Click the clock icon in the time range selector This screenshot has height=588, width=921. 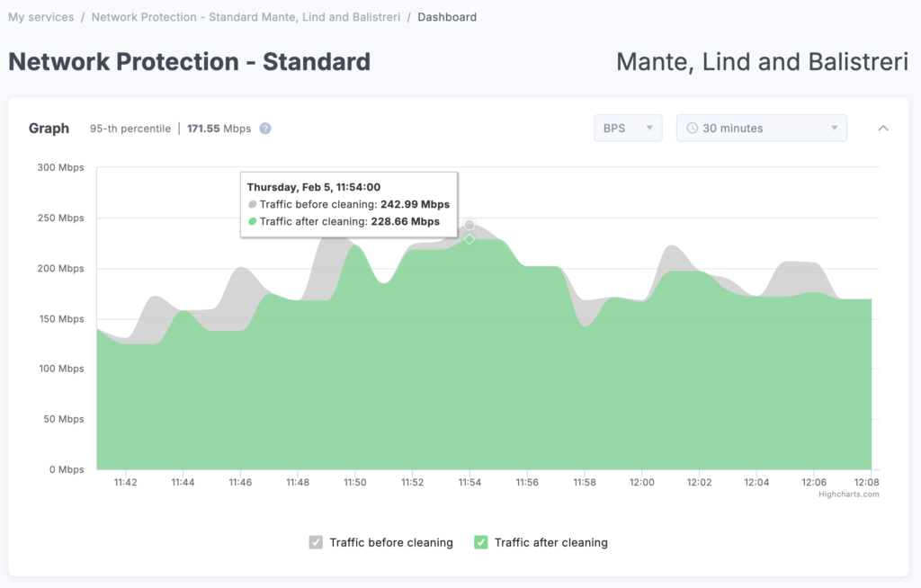692,129
